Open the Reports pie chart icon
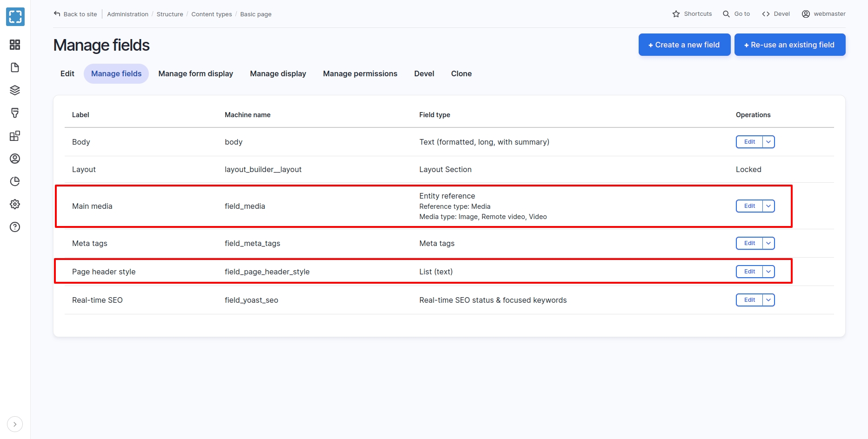The width and height of the screenshot is (868, 439). pyautogui.click(x=15, y=181)
